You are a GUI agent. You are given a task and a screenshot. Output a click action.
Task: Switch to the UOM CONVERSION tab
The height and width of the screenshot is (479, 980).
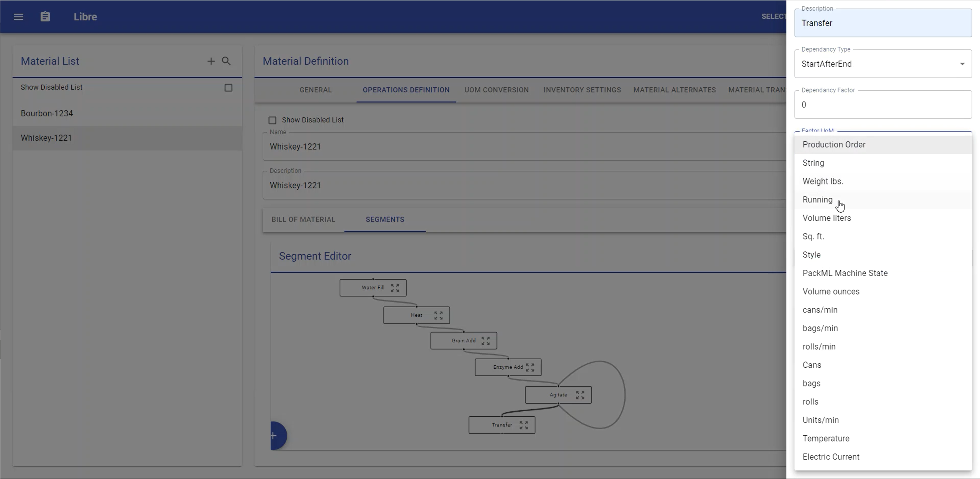[x=496, y=89]
